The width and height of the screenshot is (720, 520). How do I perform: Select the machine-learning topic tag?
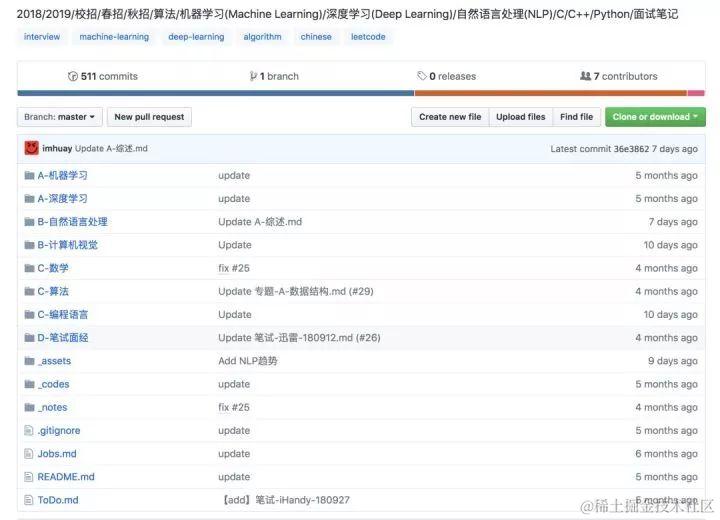114,37
